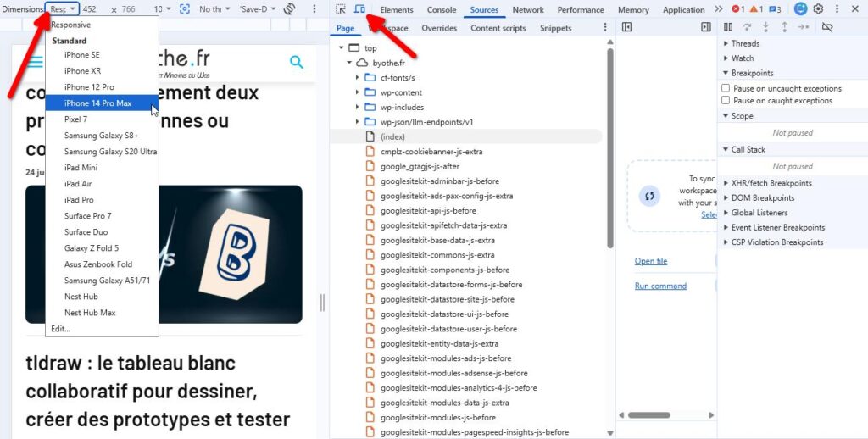Screen dimensions: 868x439
Task: Expand the cf-fonts/s folder
Action: coord(357,77)
